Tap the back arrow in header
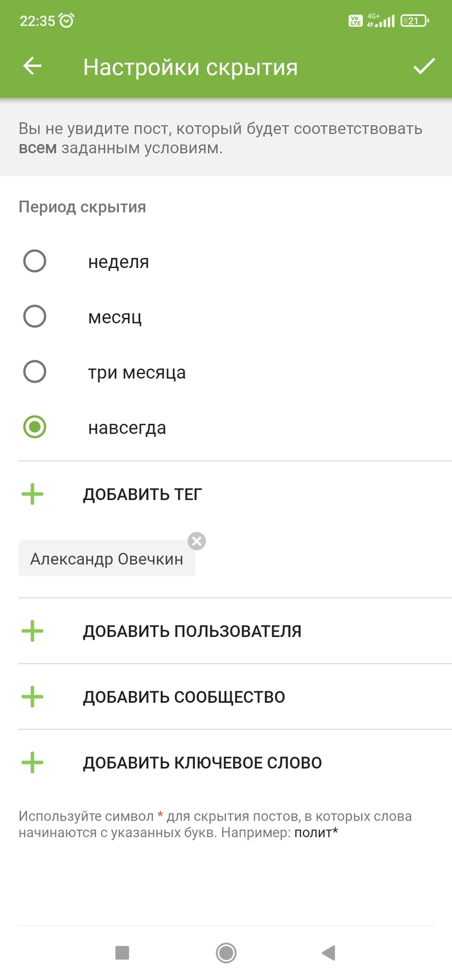 click(32, 67)
